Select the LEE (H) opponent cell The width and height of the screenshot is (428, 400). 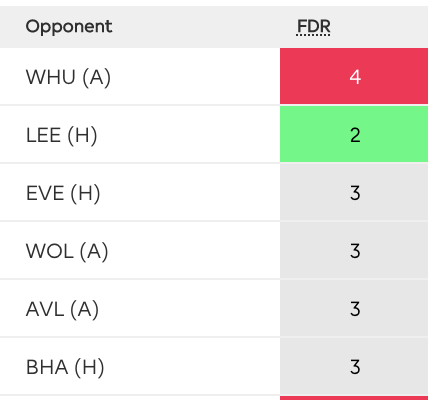coord(140,135)
